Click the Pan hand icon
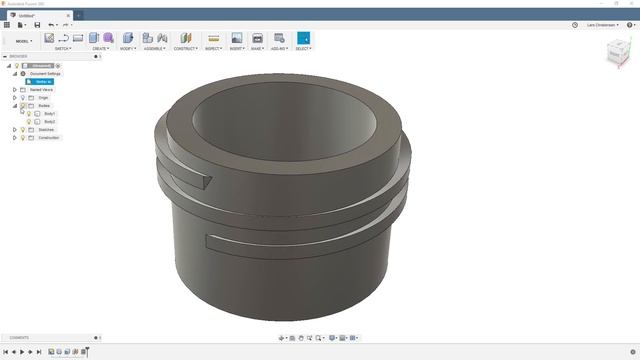The height and width of the screenshot is (360, 640). click(x=301, y=338)
